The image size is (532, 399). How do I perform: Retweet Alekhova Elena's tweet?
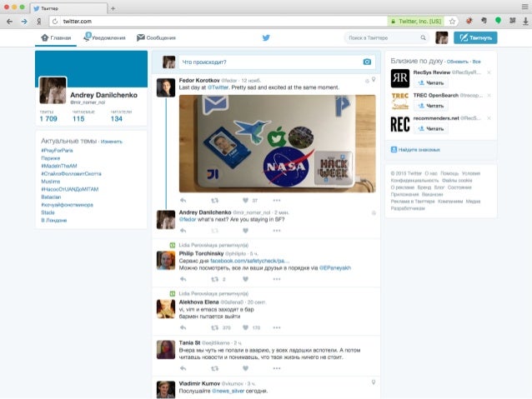(214, 327)
